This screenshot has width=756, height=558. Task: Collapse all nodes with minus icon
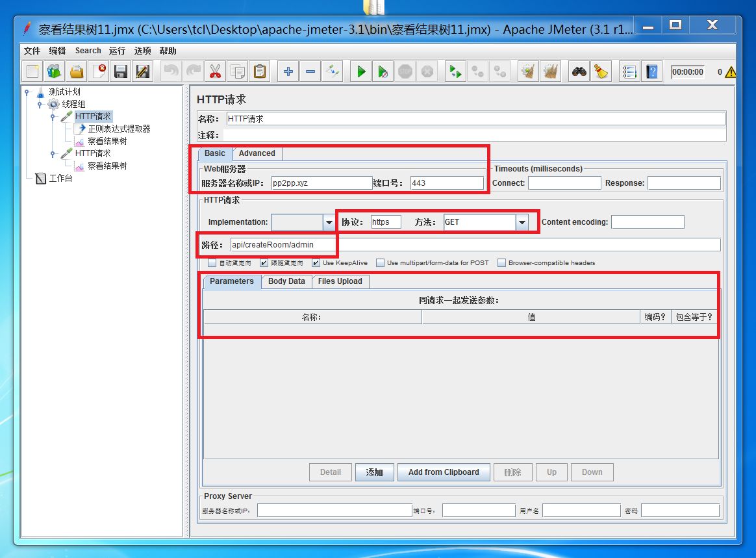point(310,72)
